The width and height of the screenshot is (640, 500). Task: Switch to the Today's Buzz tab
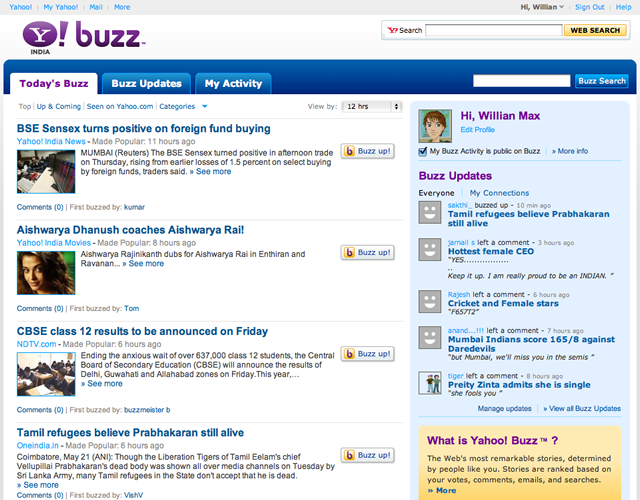coord(54,84)
